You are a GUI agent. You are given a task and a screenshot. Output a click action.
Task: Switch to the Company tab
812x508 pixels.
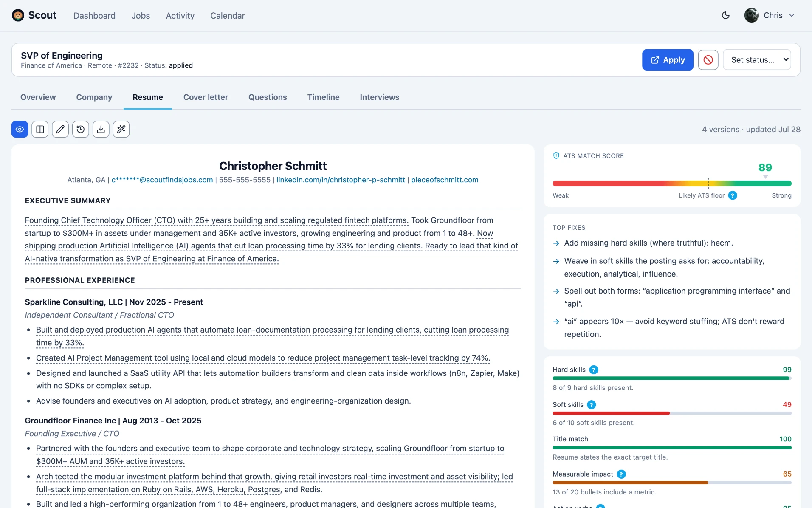pyautogui.click(x=94, y=97)
